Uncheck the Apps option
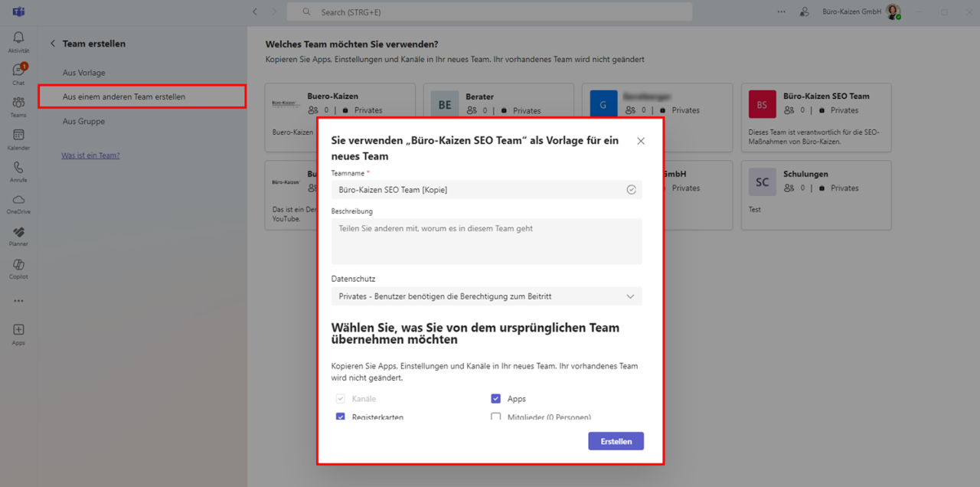 (x=496, y=398)
